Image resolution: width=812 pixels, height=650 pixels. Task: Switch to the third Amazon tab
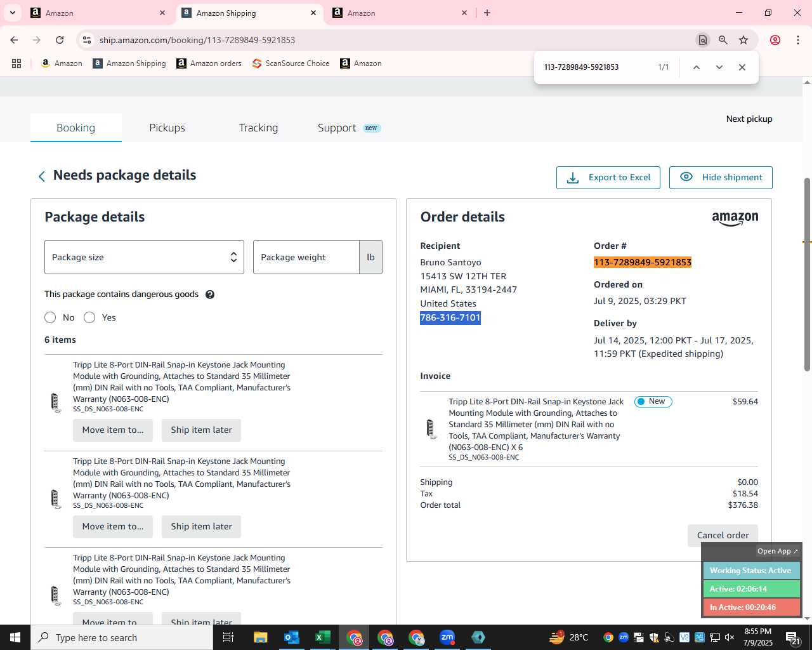[x=400, y=13]
